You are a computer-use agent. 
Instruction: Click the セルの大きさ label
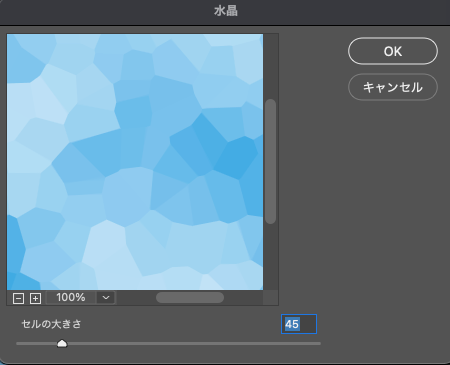click(51, 324)
